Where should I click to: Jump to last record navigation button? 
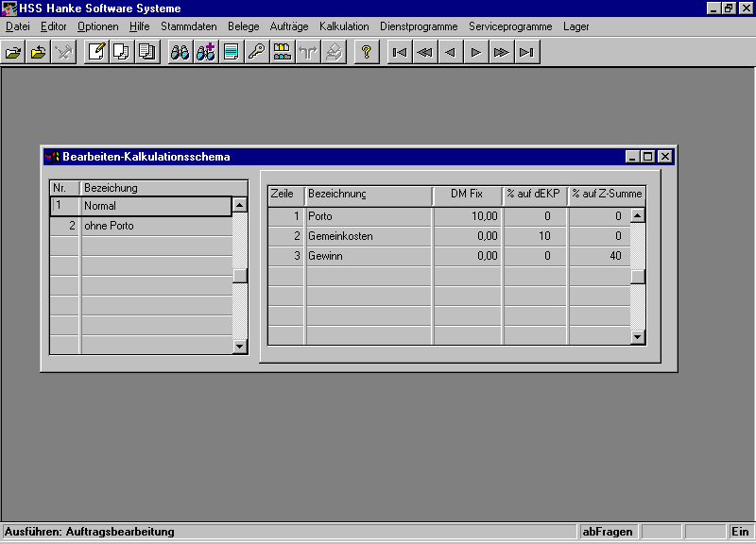(x=526, y=52)
